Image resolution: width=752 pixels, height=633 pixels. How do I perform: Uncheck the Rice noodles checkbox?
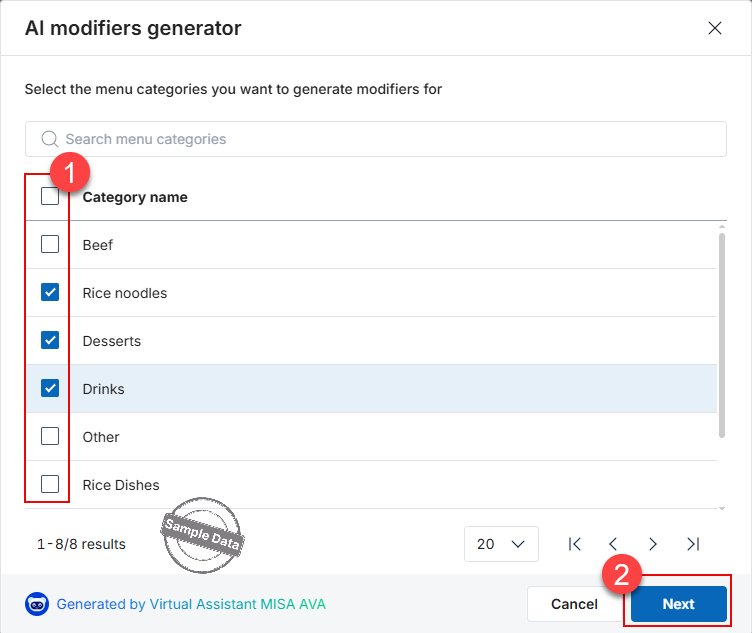[50, 292]
